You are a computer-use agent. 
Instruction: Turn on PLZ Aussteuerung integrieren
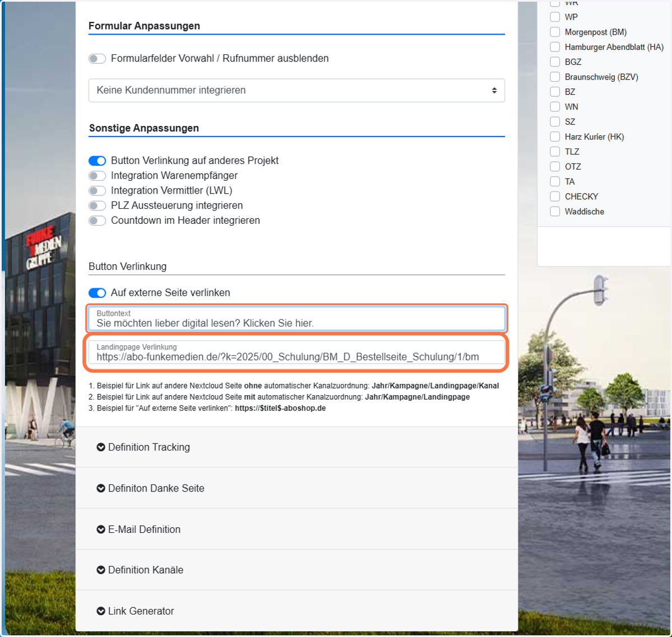97,206
